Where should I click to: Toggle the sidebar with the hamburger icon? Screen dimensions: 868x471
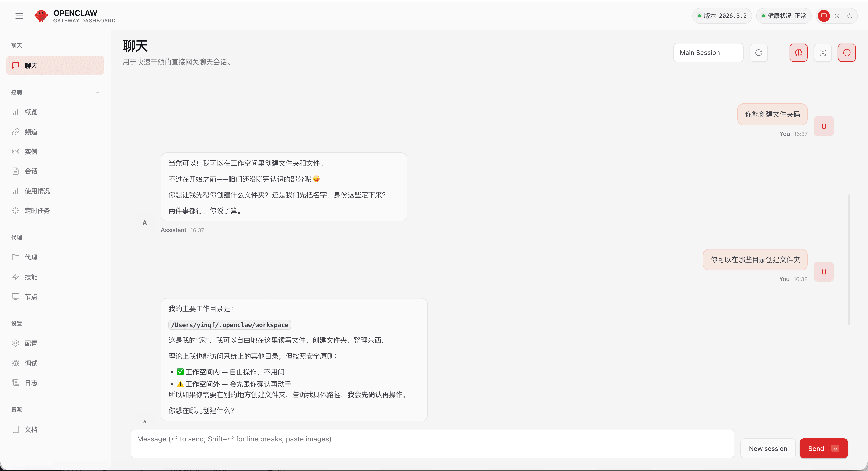tap(19, 16)
